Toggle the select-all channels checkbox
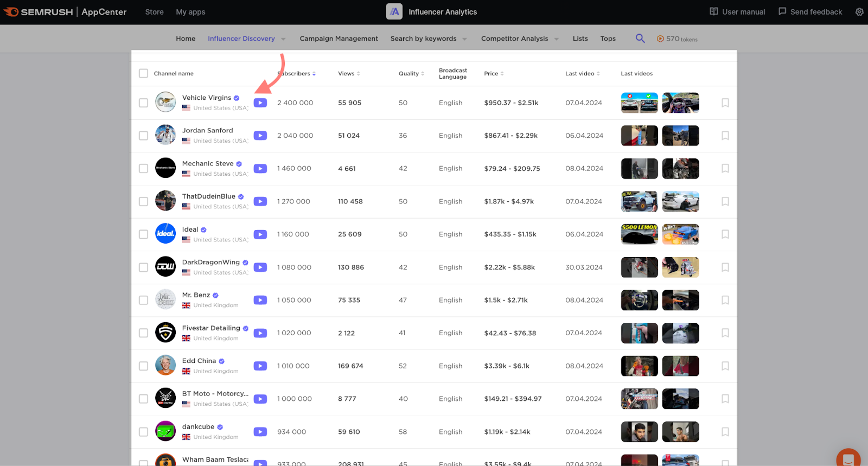This screenshot has height=466, width=868. coord(143,73)
